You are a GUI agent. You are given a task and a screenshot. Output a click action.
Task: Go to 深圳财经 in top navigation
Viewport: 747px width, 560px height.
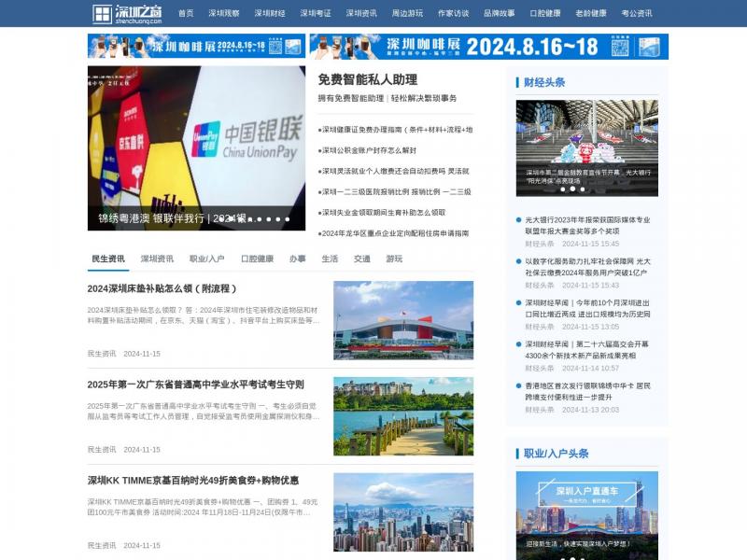click(270, 14)
